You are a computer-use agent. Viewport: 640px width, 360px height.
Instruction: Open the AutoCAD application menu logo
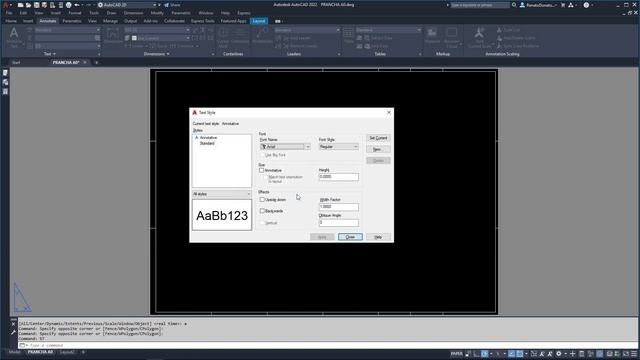coord(6,5)
